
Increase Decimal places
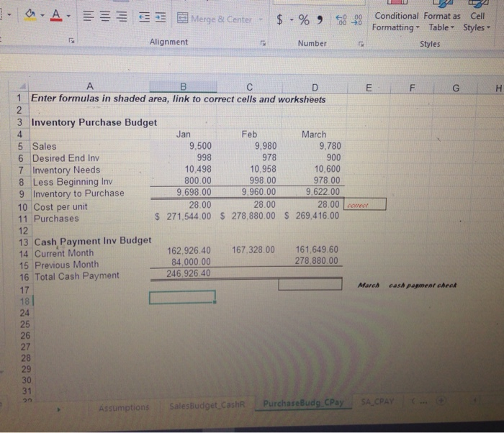tap(341, 20)
